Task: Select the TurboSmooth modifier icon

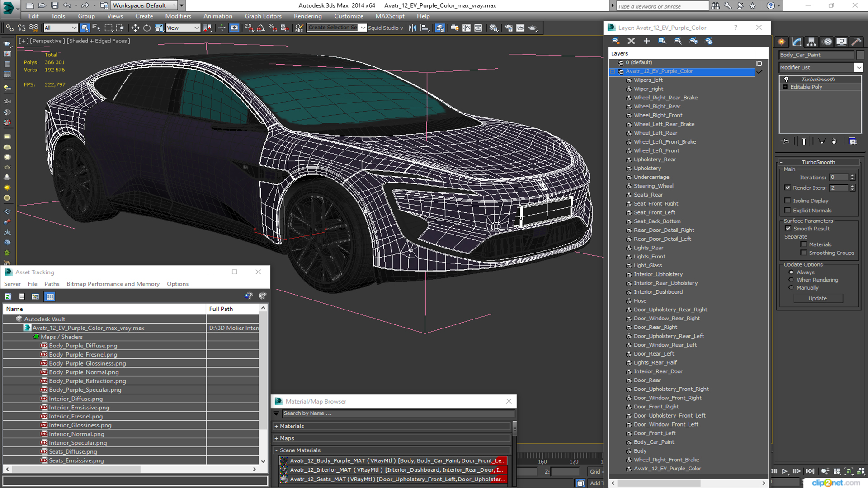Action: pos(786,79)
